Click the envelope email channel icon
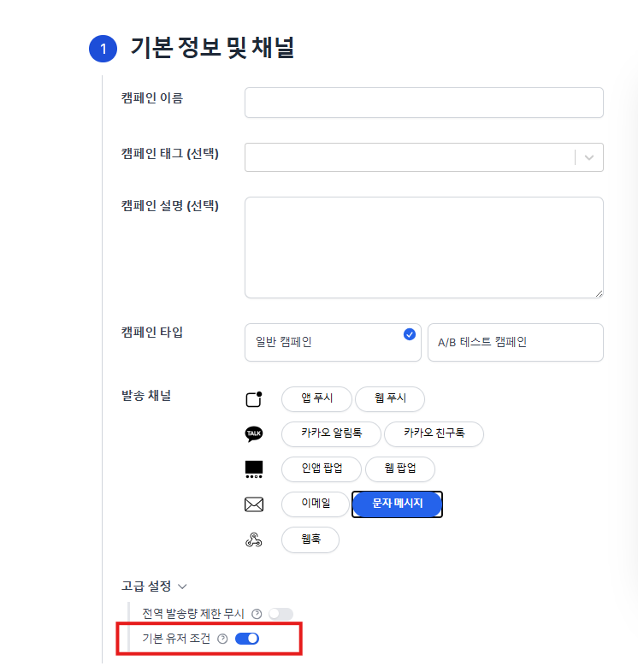 click(x=254, y=504)
